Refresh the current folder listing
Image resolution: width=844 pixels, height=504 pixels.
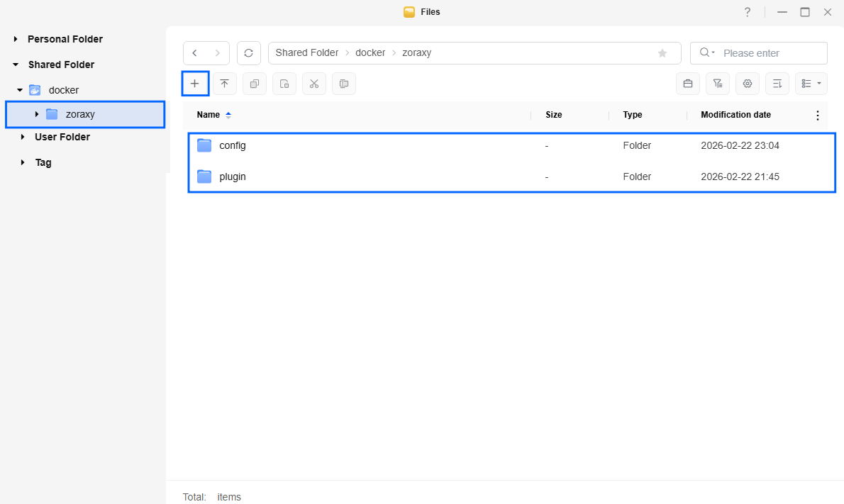pos(248,53)
